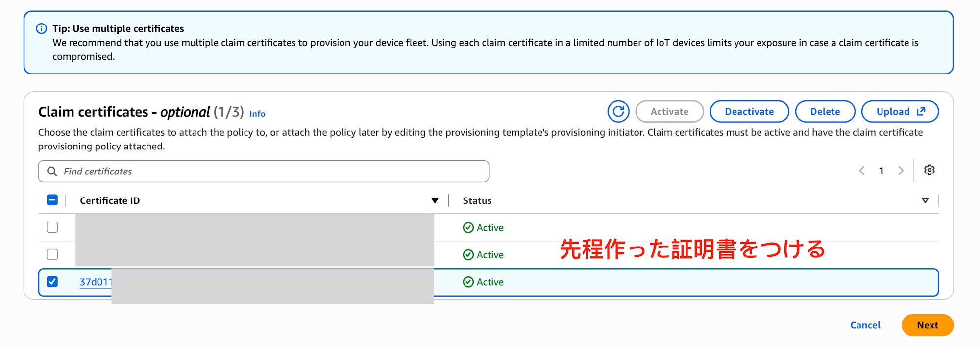Refresh the claim certificates list
980x346 pixels.
click(x=618, y=112)
